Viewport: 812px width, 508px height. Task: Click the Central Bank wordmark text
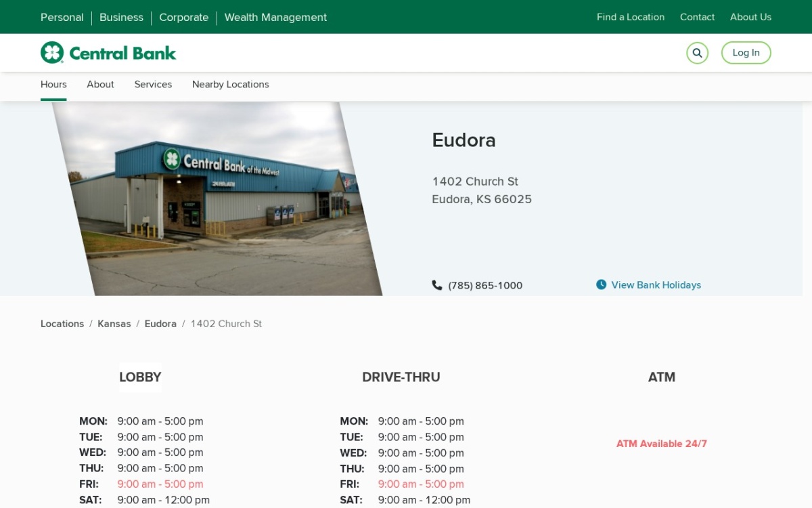(122, 53)
